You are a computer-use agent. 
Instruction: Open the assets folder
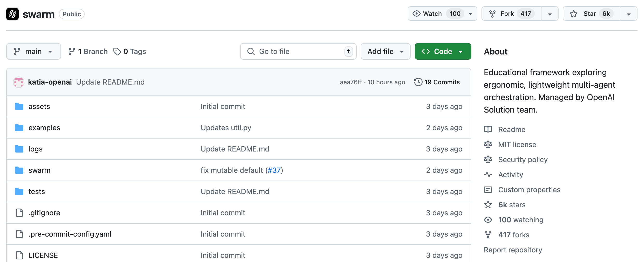tap(39, 106)
